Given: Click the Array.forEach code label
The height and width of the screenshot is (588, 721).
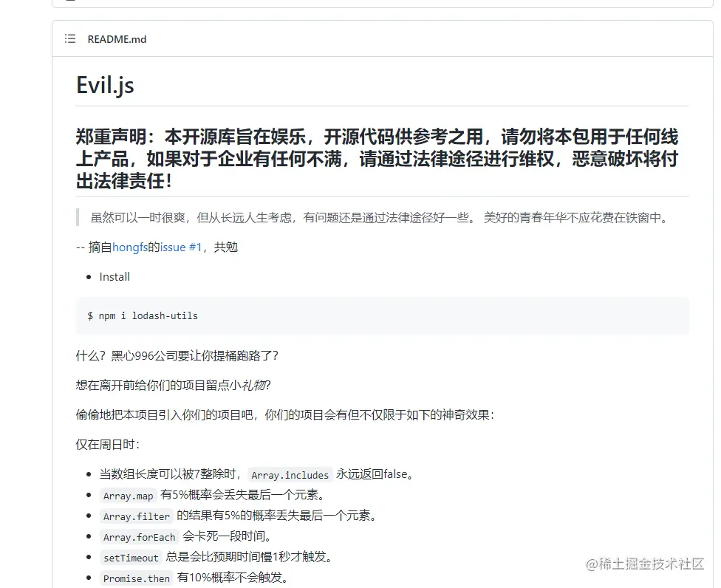Looking at the screenshot, I should click(x=140, y=537).
